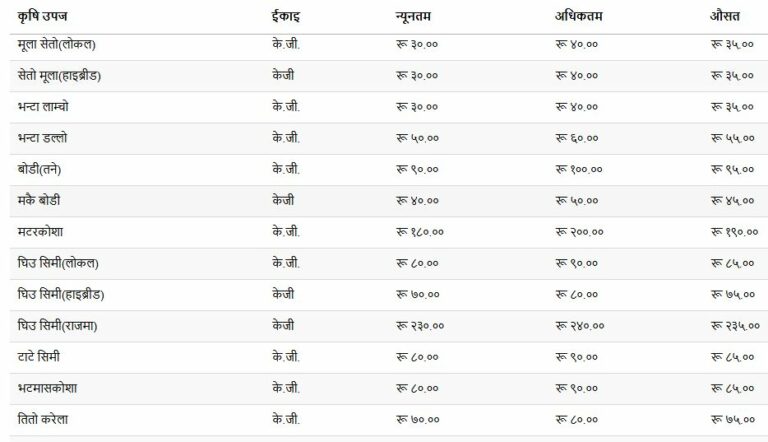Screen dimensions: 768x442
Task: Click the घिउ सिमी(लोकल) row name
Action: coord(58,264)
